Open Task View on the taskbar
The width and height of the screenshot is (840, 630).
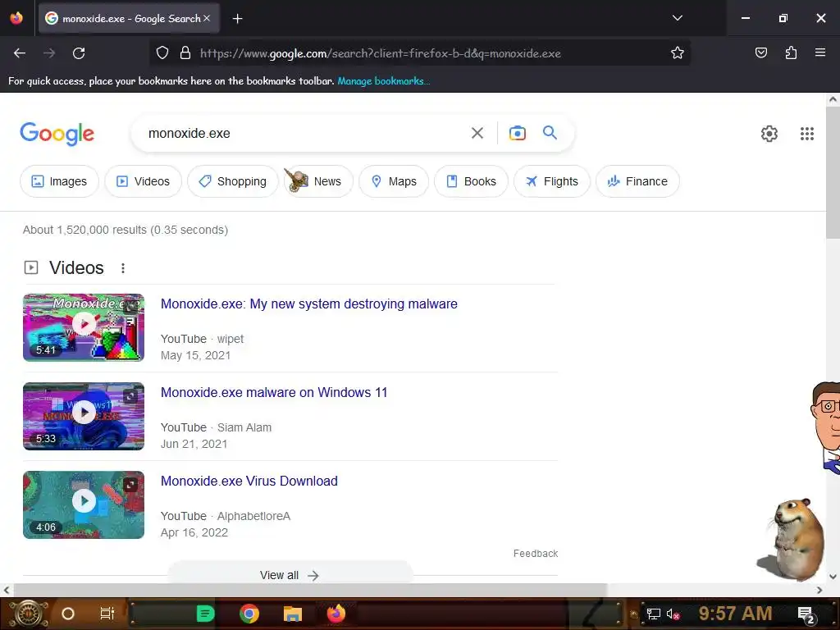107,614
